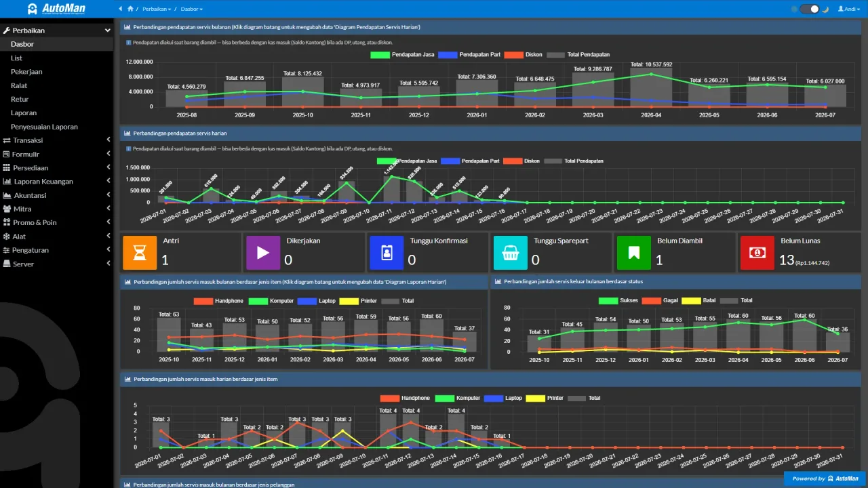Click the blue Tunggu Konfirmasi icon
This screenshot has width=868, height=488.
(x=387, y=253)
